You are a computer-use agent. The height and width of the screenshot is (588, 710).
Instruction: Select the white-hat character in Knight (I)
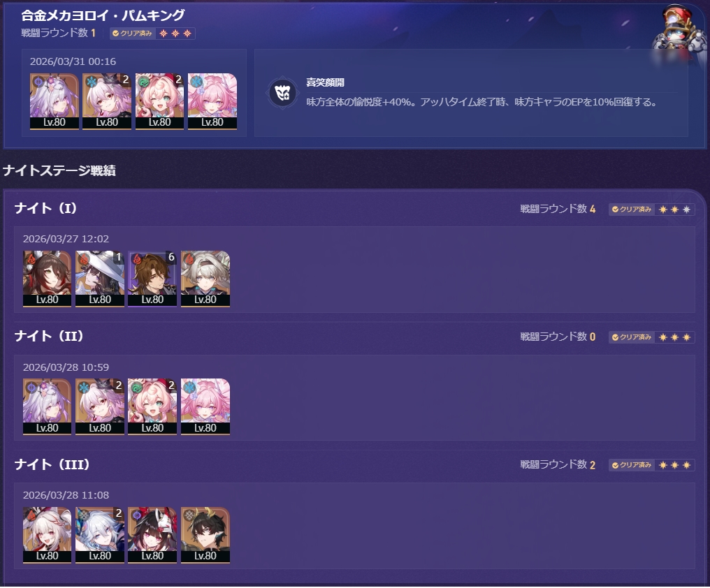tap(100, 279)
